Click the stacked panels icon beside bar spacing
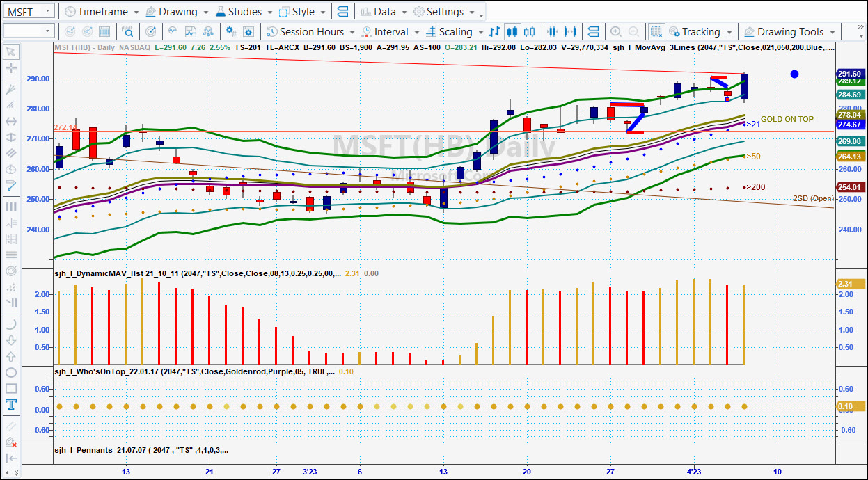The image size is (868, 480). point(593,31)
